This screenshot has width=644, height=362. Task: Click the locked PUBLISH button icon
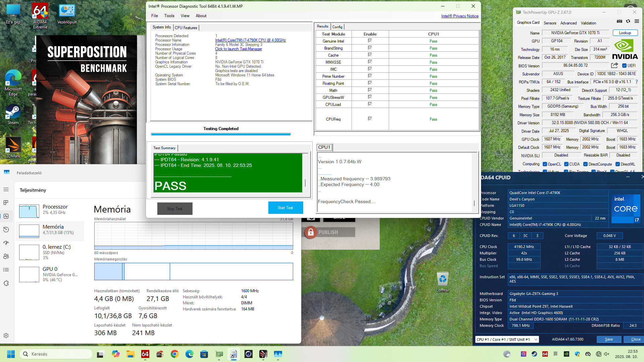311,232
